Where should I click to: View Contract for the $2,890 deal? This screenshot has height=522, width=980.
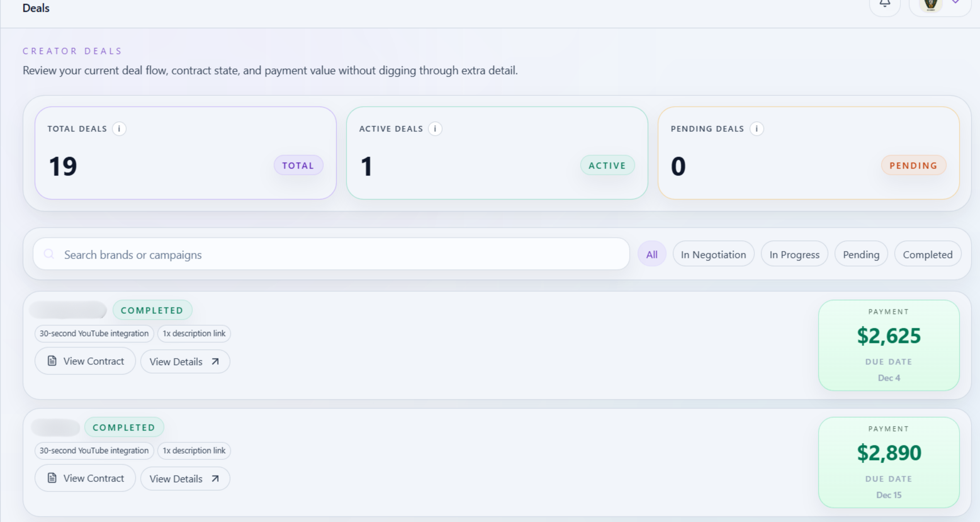pyautogui.click(x=85, y=478)
